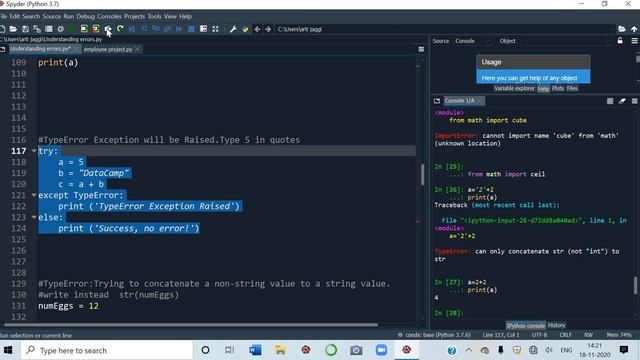
Task: Open file with the folder toolbar icon
Action: 13,29
